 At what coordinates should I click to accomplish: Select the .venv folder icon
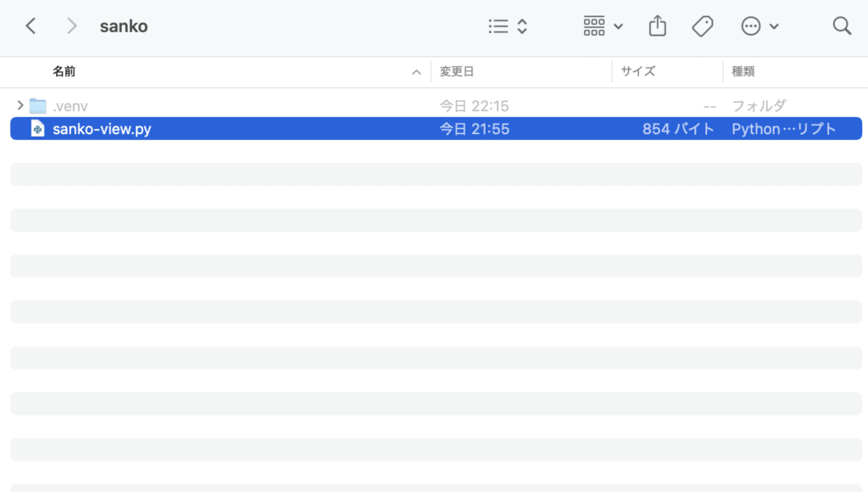tap(37, 106)
